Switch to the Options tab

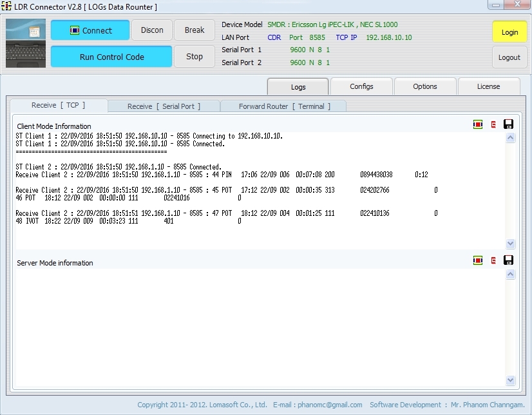(x=424, y=86)
